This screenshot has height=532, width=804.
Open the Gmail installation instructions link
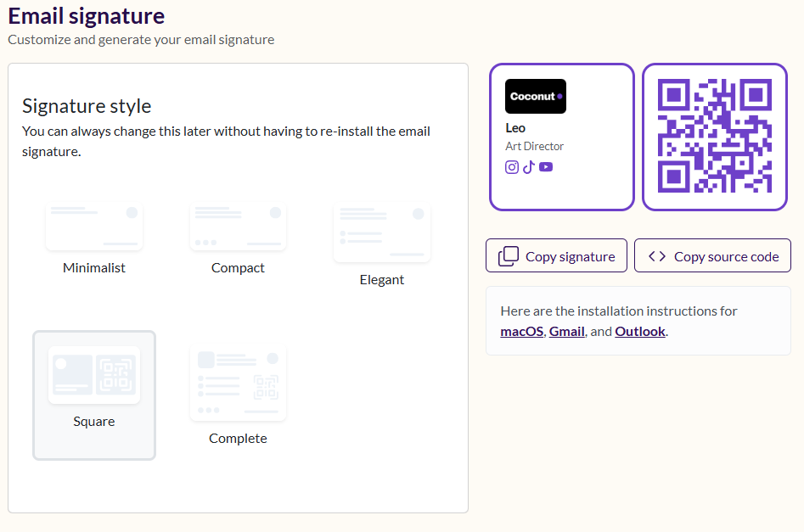[566, 332]
